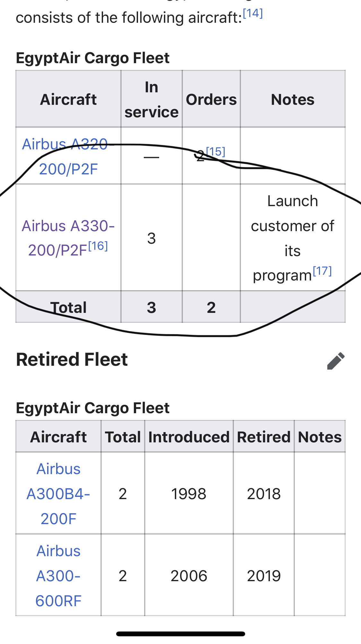The height and width of the screenshot is (644, 361).
Task: Open the Airbus A330-200/P2F link
Action: tap(68, 238)
